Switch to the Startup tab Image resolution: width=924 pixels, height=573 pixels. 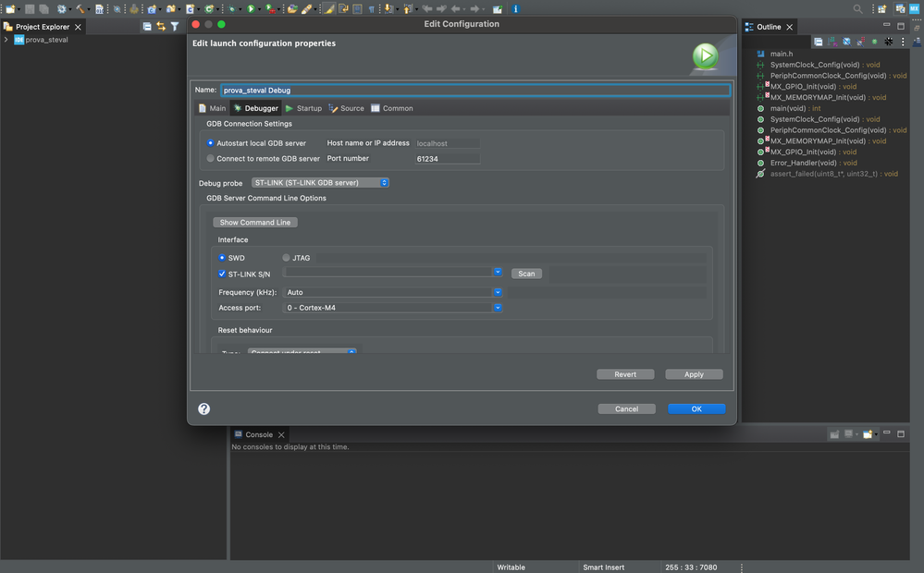coord(303,108)
